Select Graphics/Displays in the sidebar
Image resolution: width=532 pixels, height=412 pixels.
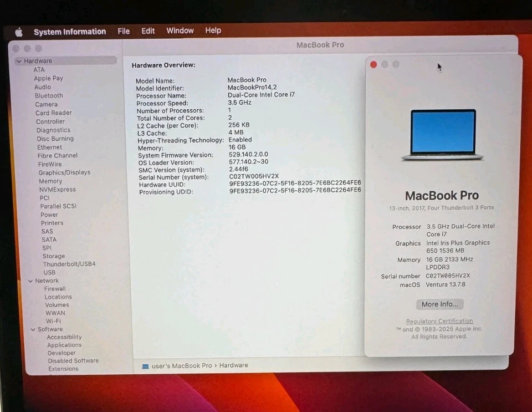click(x=64, y=173)
